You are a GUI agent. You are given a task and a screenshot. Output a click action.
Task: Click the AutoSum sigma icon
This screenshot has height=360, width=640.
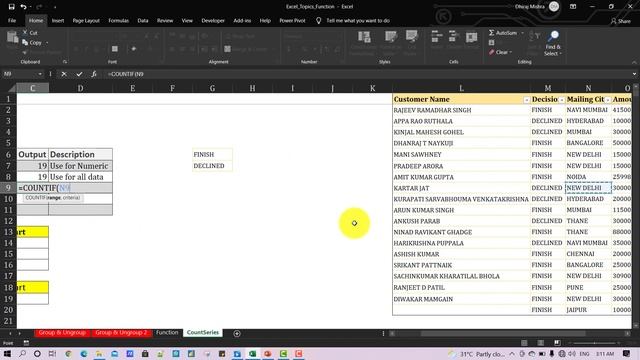click(491, 32)
